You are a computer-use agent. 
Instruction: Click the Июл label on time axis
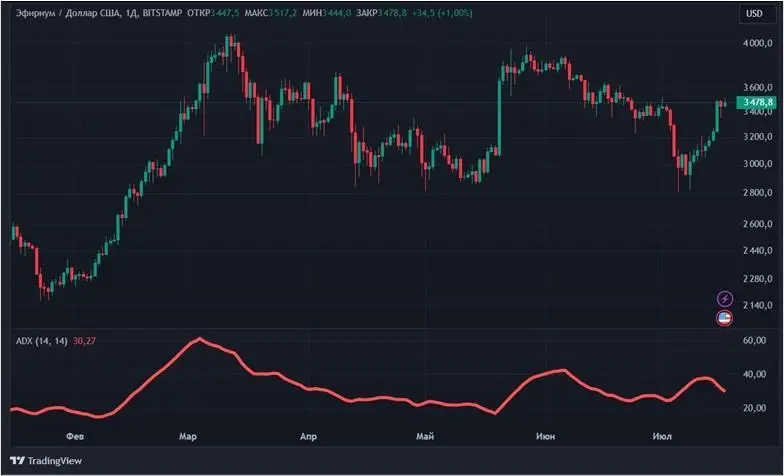pyautogui.click(x=663, y=437)
